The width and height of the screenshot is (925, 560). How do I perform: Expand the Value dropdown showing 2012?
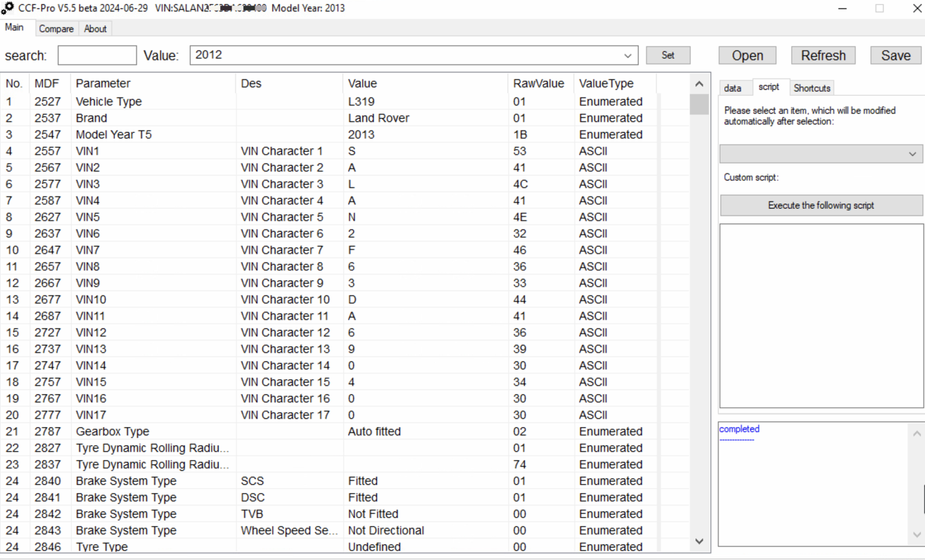click(x=627, y=56)
